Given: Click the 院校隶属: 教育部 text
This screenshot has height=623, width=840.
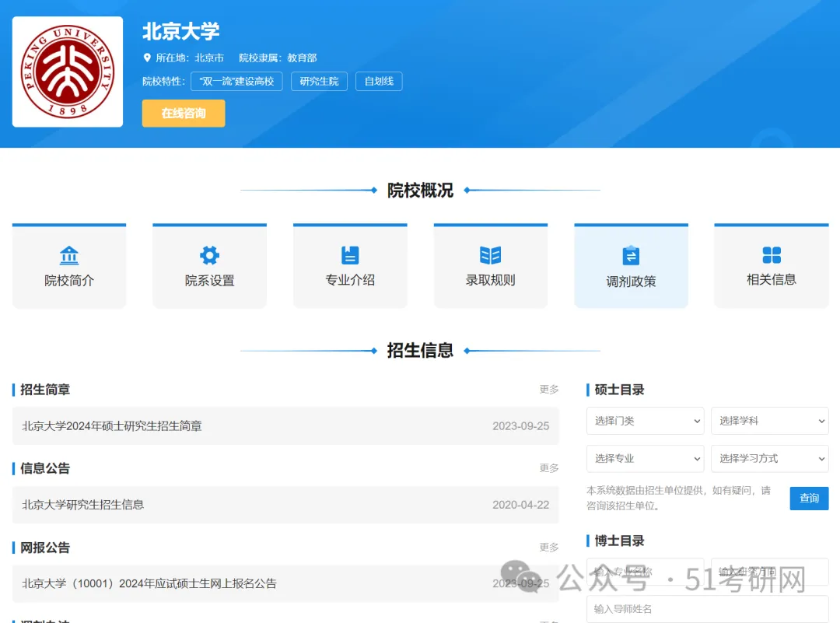Looking at the screenshot, I should (x=278, y=58).
